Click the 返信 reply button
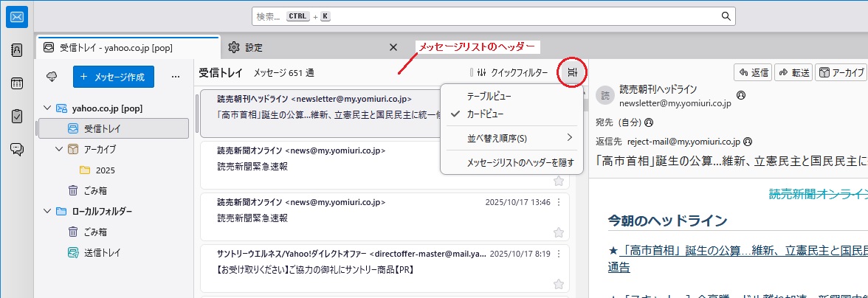Viewport: 868px width, 298px height. click(754, 72)
